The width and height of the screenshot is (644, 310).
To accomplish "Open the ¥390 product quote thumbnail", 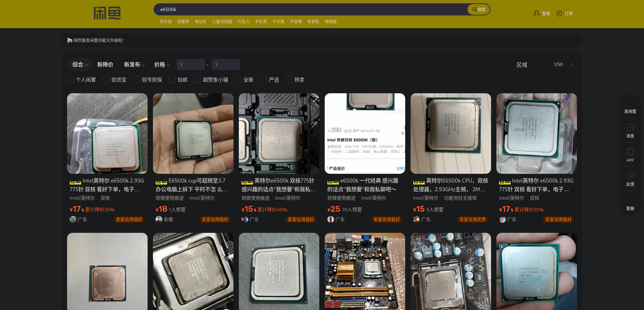I will point(365,134).
